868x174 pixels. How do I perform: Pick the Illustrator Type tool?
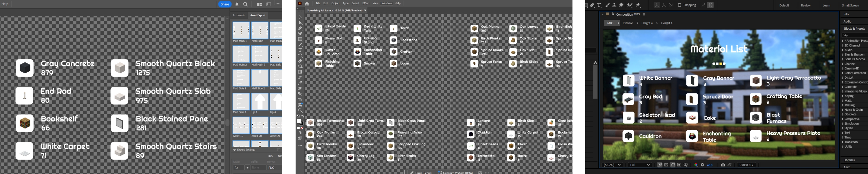300,50
